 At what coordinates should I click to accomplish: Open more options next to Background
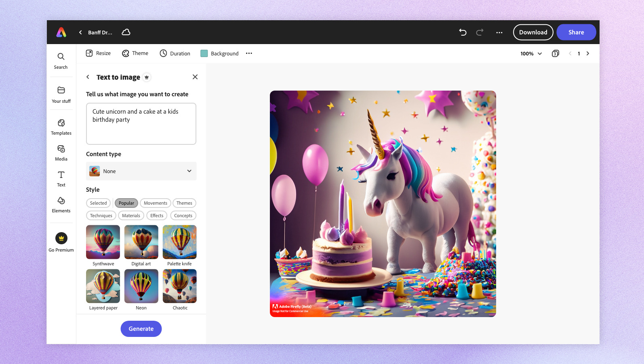[249, 53]
